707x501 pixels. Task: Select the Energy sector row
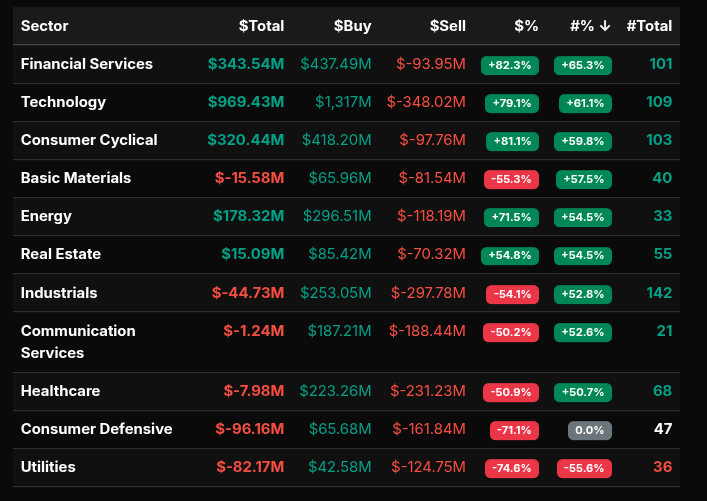[46, 216]
